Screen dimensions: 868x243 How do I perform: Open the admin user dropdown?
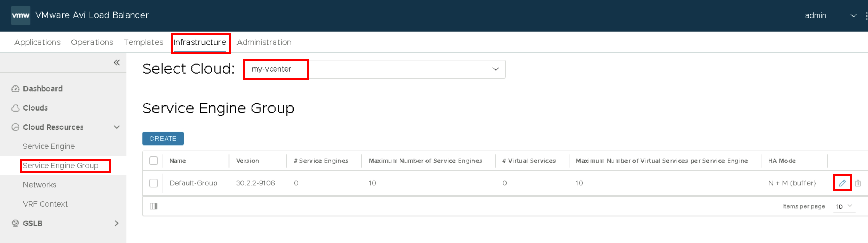point(831,15)
